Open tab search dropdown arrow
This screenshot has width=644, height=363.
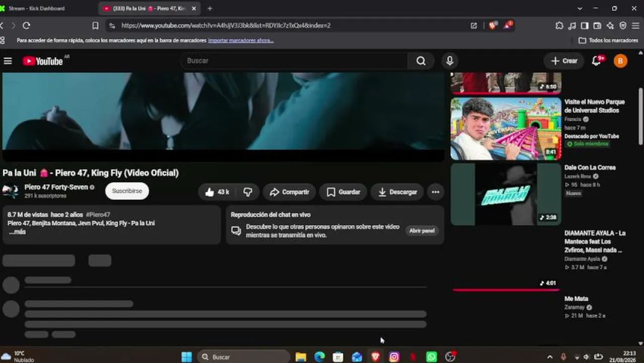pyautogui.click(x=579, y=9)
